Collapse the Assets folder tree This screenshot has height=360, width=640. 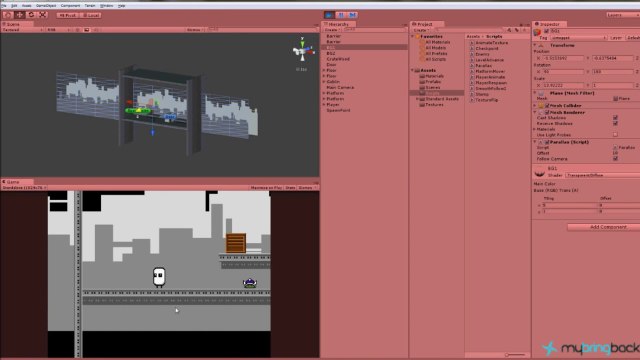click(412, 70)
